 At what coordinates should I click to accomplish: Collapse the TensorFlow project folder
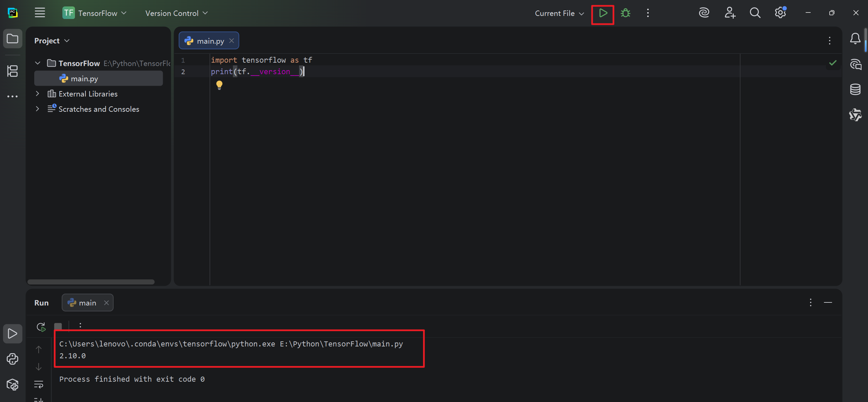38,63
